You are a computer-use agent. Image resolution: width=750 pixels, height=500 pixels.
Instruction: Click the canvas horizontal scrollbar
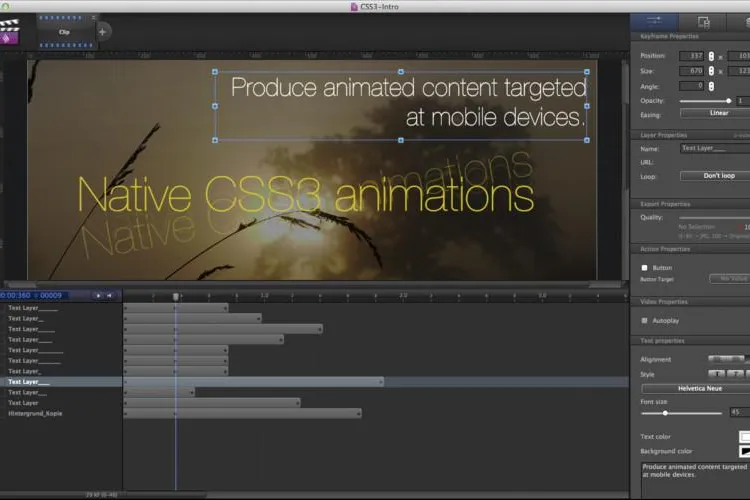[x=313, y=285]
